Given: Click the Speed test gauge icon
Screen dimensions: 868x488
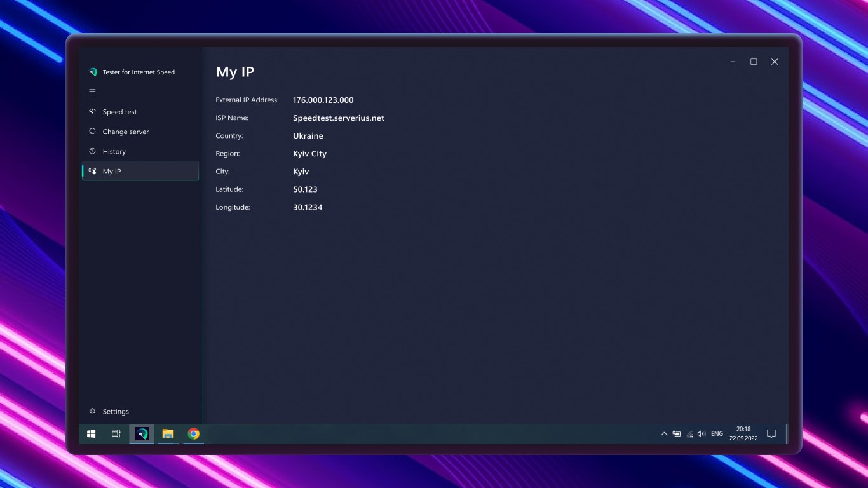Looking at the screenshot, I should coord(92,111).
